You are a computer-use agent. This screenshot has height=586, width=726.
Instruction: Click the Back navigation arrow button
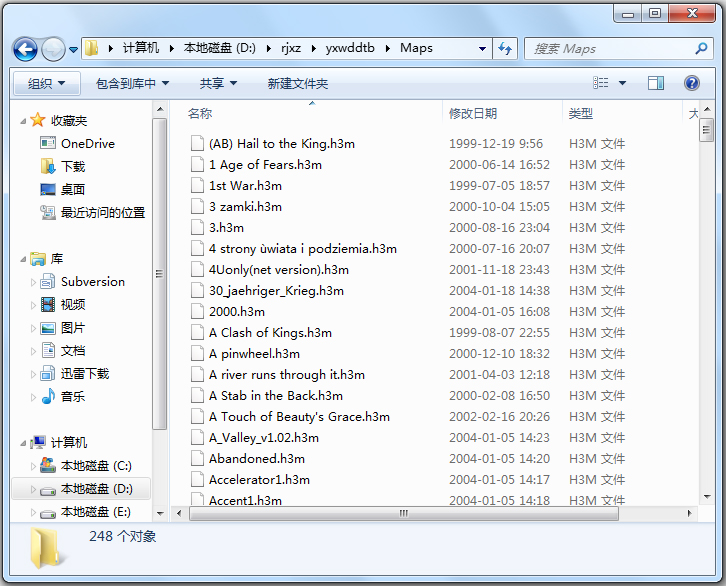click(x=26, y=48)
